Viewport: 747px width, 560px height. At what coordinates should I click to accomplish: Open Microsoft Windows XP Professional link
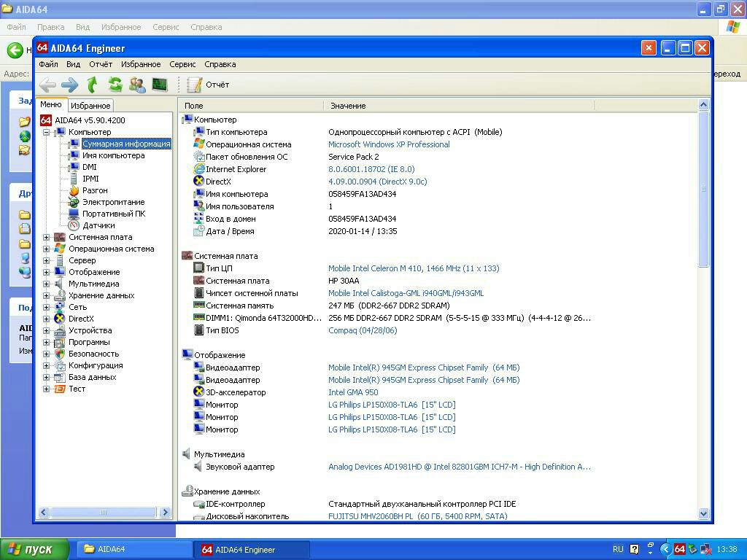tap(389, 144)
